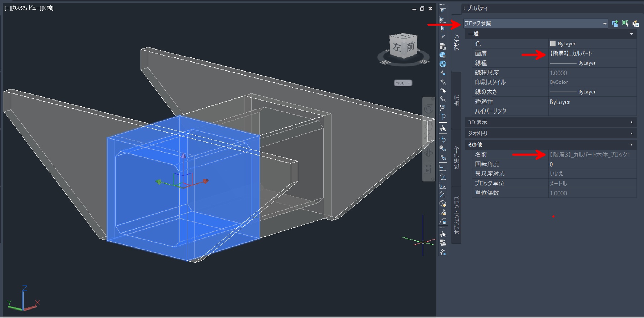
Task: Click the 画層 value 【階層2】_カルバート
Action: (592, 53)
